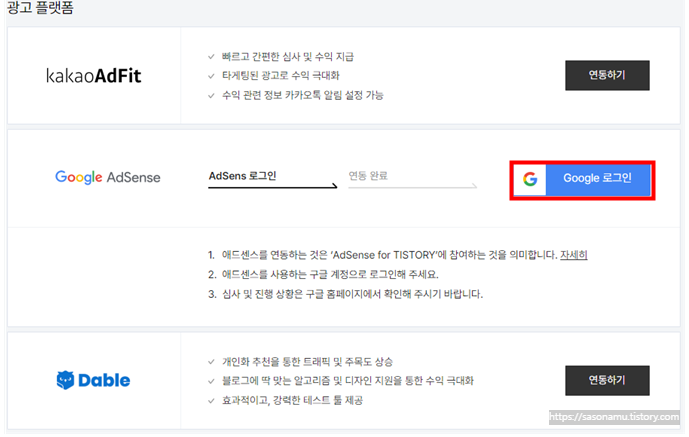
Task: Click the Dable 연동하기 button
Action: tap(607, 380)
